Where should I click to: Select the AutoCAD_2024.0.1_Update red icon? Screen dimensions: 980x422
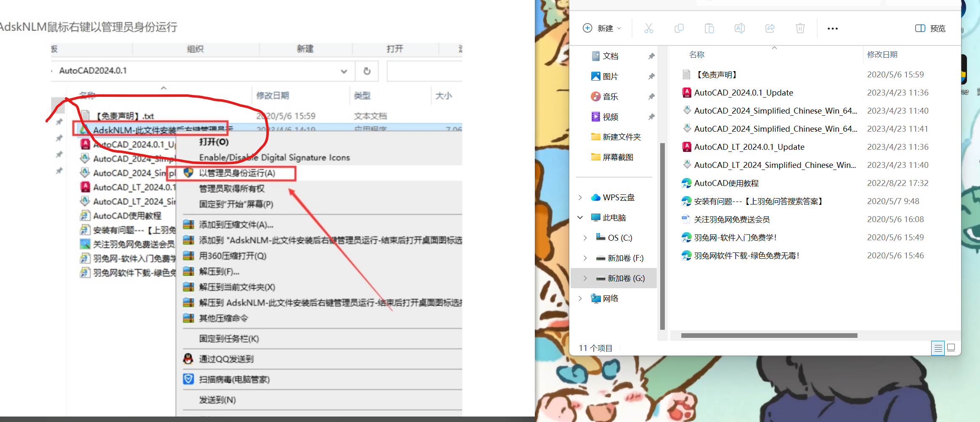click(x=686, y=93)
